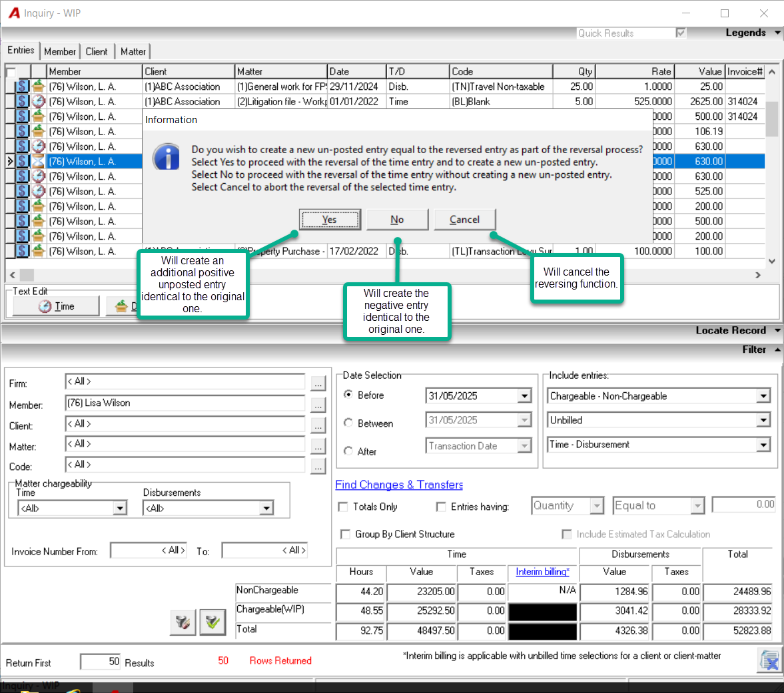The height and width of the screenshot is (693, 784).
Task: Open the Chargeable - Non-Chargeable dropdown
Action: pyautogui.click(x=763, y=396)
